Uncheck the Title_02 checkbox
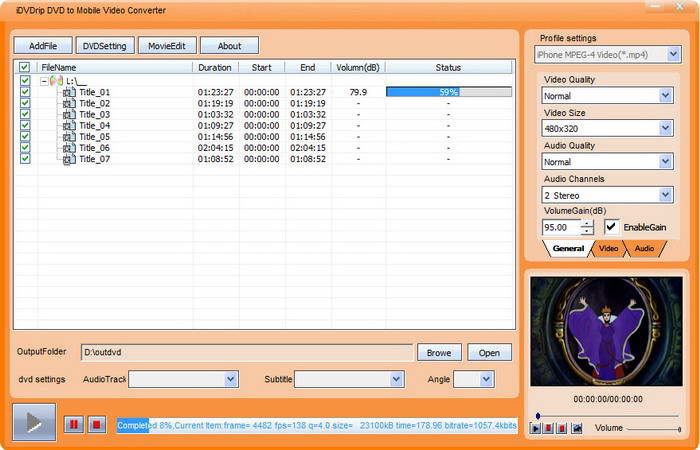The image size is (700, 450). coord(25,103)
